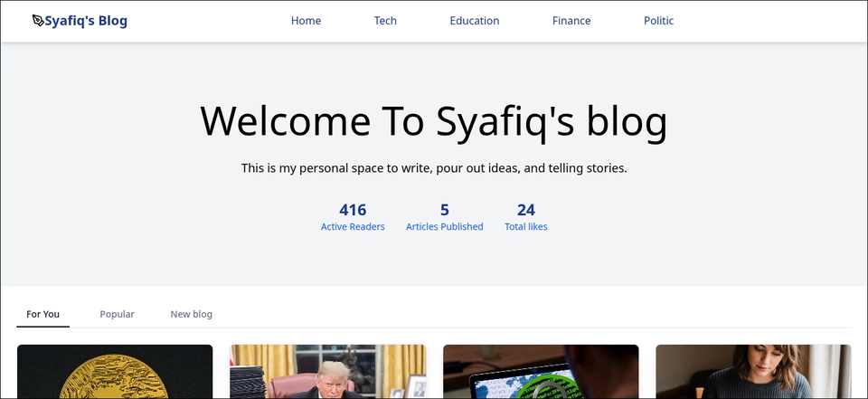Click the feather pen logo icon
Viewport: 868px width, 399px height.
[x=37, y=21]
